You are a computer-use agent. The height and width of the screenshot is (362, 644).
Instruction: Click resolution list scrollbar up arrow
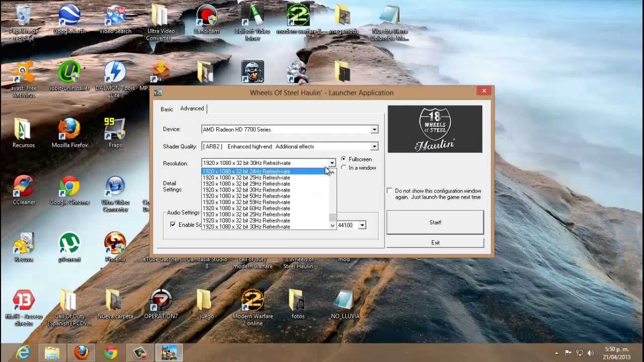[332, 172]
